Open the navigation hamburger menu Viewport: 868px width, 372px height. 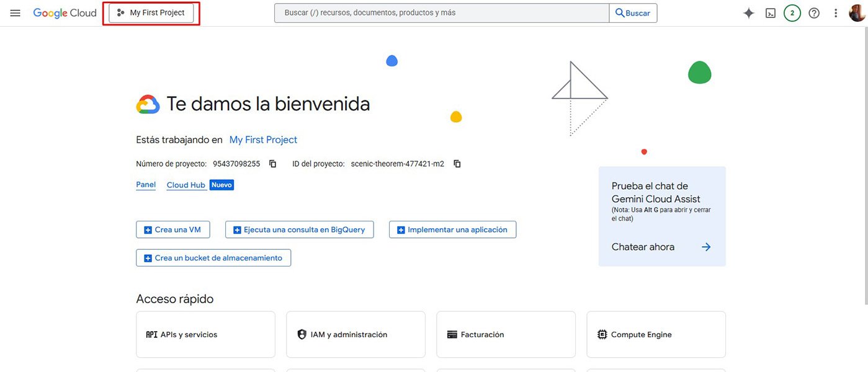(15, 12)
